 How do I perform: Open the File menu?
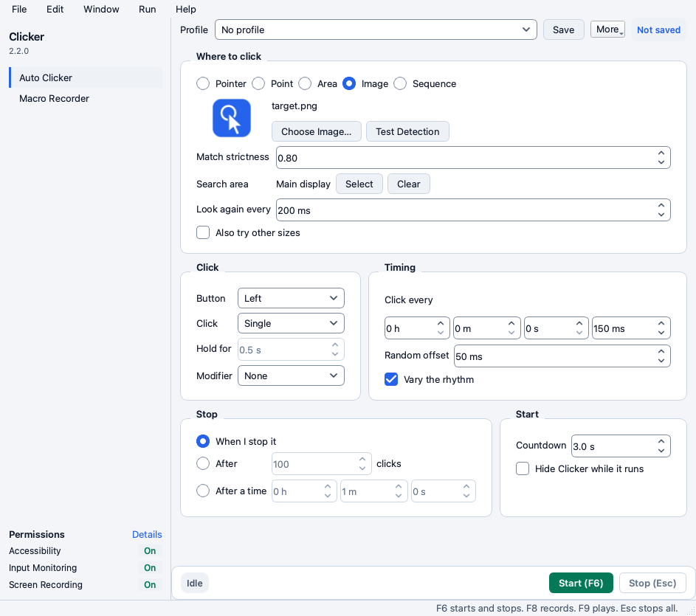point(19,10)
